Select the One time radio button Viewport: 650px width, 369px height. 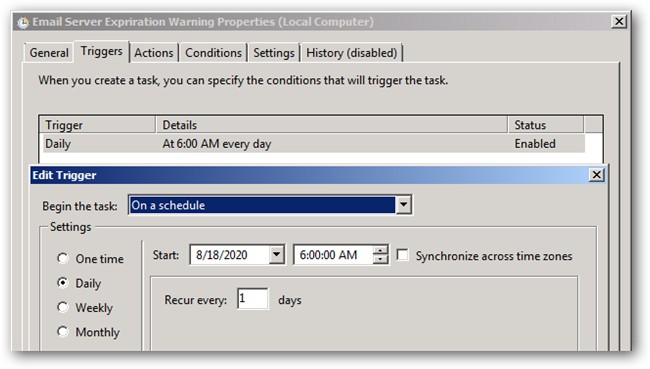point(63,258)
